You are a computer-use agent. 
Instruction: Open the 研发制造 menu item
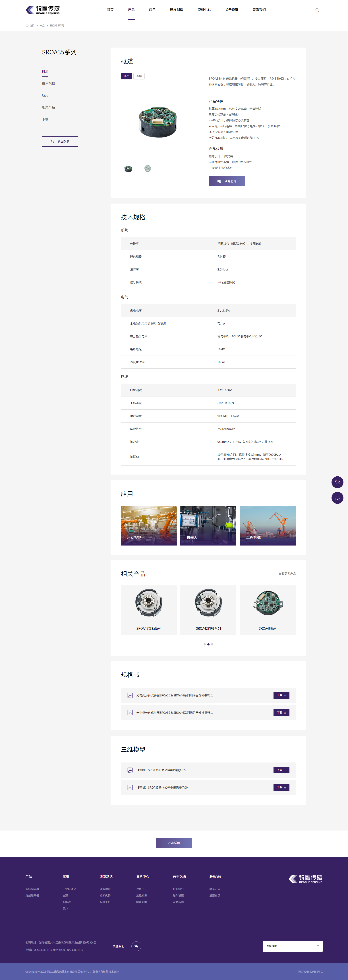click(177, 10)
